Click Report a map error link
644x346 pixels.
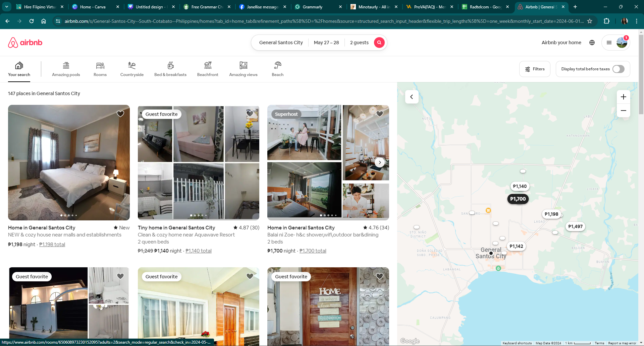(x=622, y=343)
